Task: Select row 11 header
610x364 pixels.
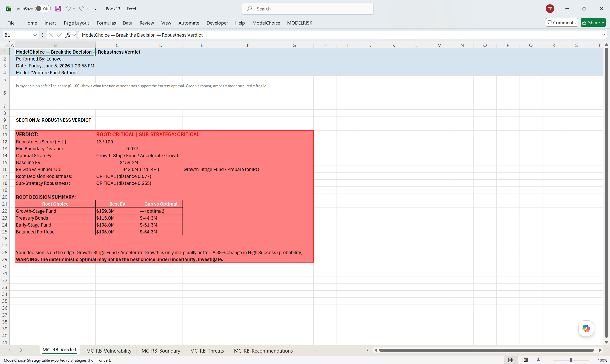Action: 5,134
